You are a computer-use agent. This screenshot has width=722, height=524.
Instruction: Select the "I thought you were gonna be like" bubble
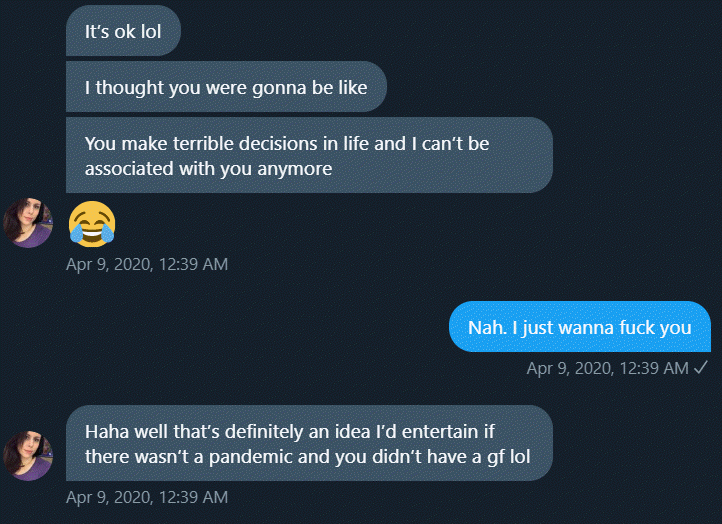click(x=226, y=87)
